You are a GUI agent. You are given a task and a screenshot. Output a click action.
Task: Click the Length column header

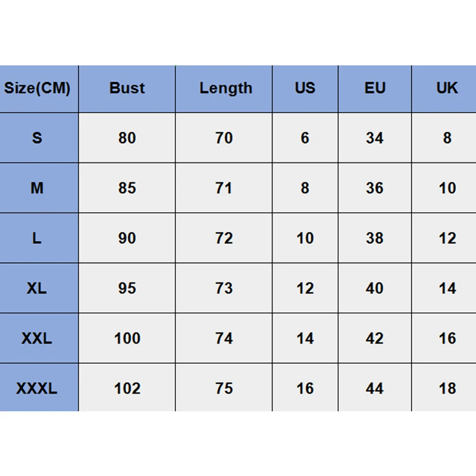point(223,88)
